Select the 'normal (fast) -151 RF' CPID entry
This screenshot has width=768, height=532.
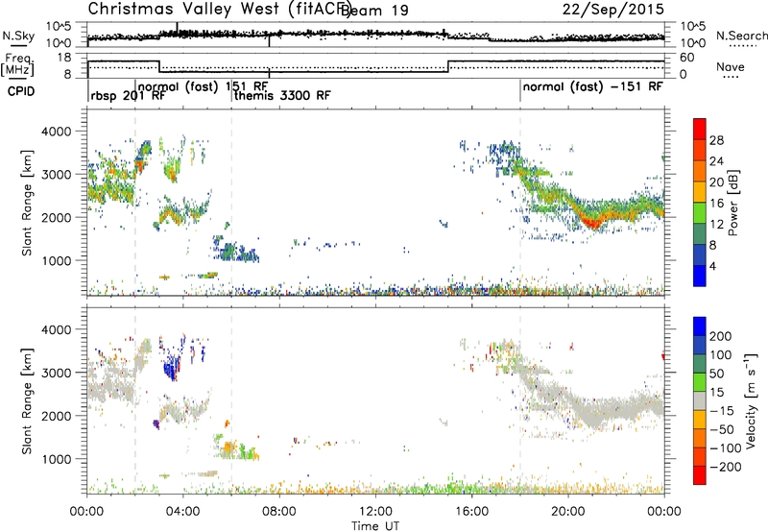(x=592, y=86)
